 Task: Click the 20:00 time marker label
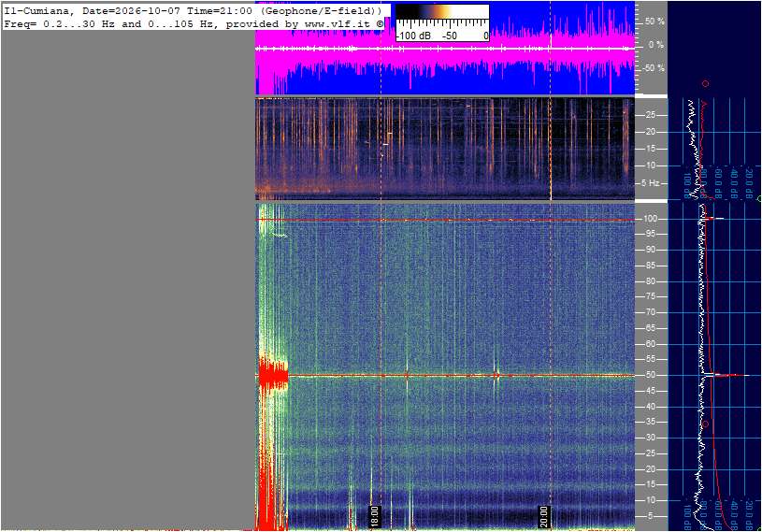coord(544,516)
